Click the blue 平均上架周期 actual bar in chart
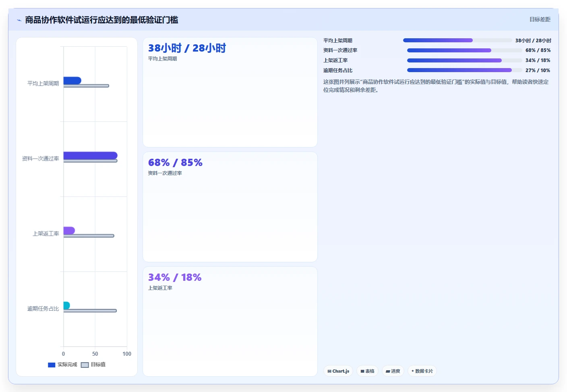 pos(72,81)
